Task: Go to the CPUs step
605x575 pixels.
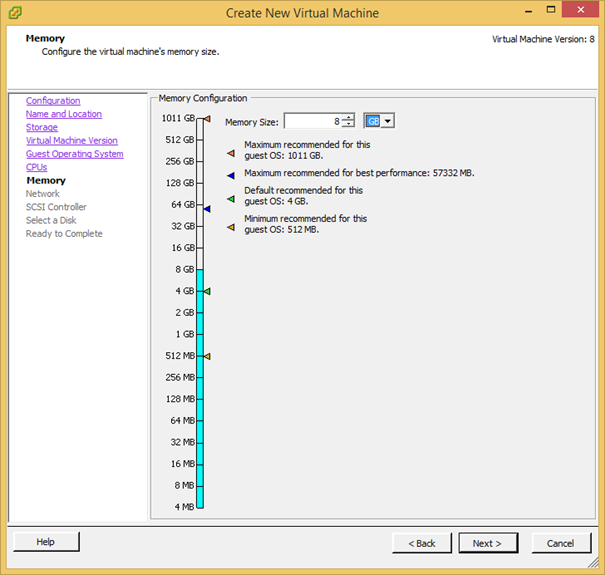Action: click(37, 167)
